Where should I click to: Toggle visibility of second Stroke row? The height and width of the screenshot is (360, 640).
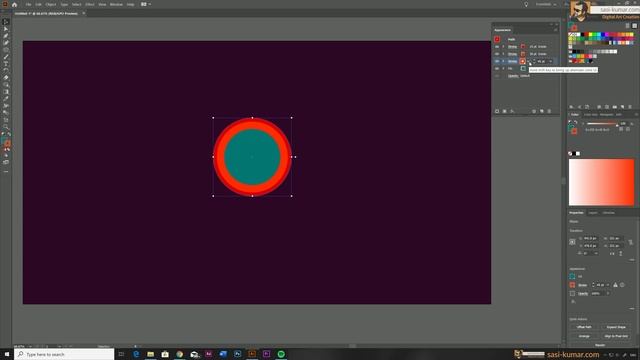pyautogui.click(x=497, y=54)
